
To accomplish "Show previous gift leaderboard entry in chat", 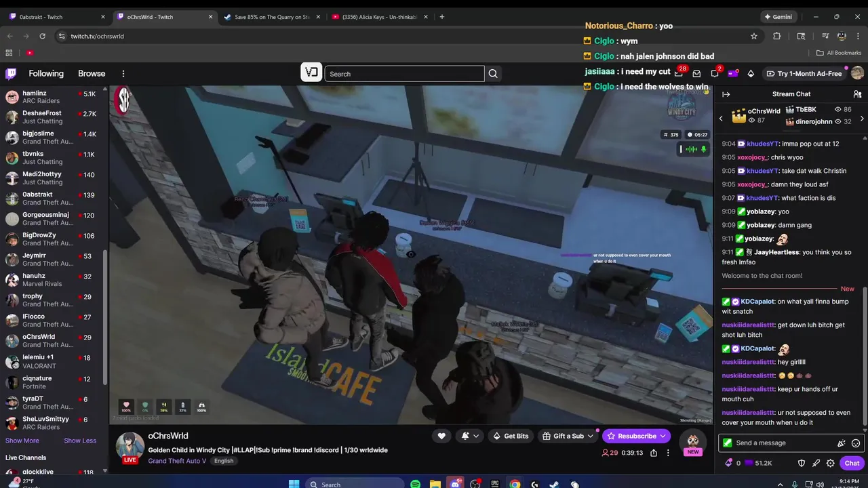I will click(x=721, y=119).
